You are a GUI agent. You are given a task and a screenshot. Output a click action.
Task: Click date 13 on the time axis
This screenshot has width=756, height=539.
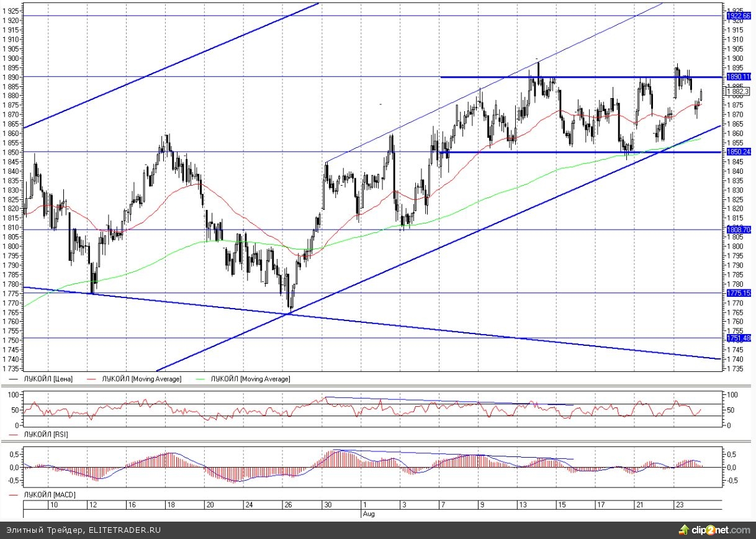point(523,505)
